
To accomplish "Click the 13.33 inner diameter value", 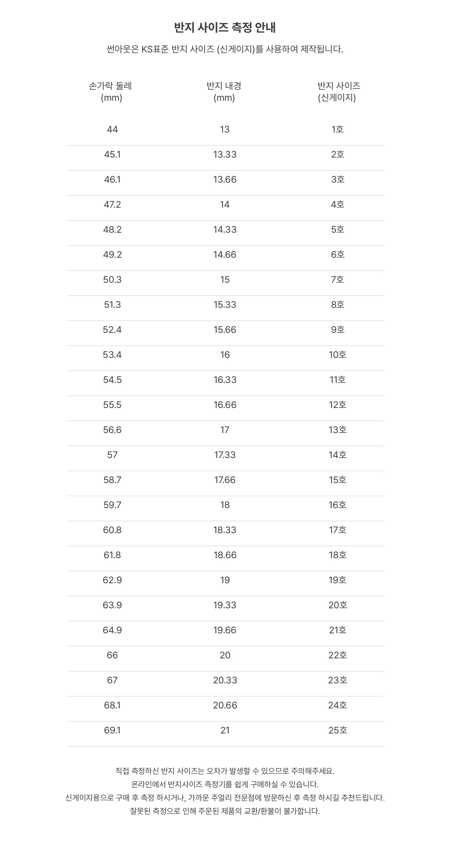I will click(x=225, y=154).
